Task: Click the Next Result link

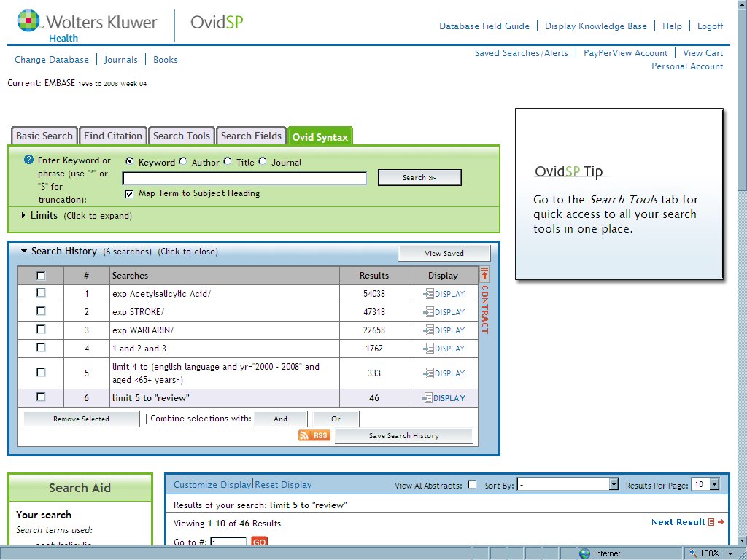Action: coord(678,522)
